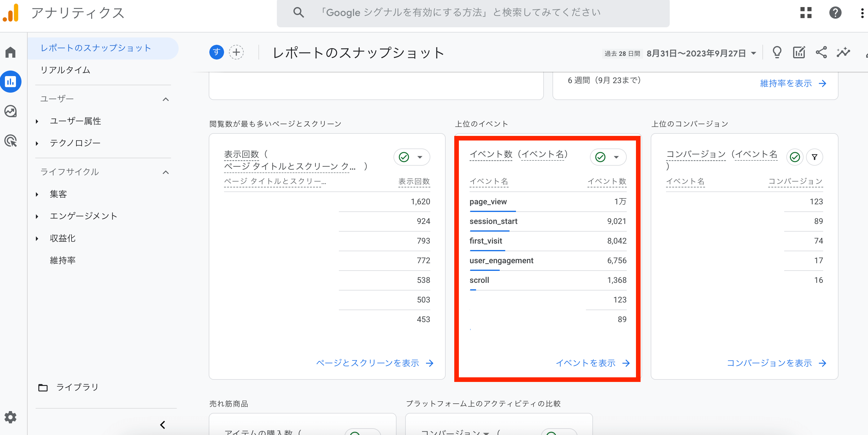Click the Library folder icon
The width and height of the screenshot is (868, 435).
[x=43, y=387]
